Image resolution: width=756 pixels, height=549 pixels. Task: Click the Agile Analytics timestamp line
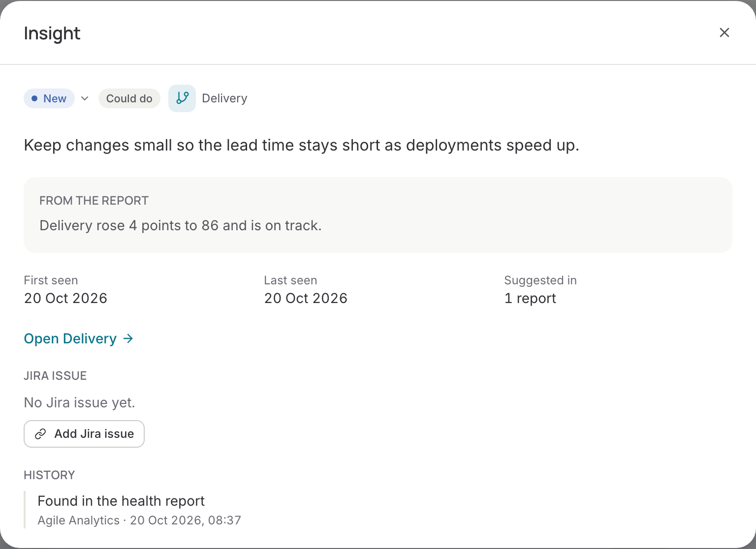[139, 520]
